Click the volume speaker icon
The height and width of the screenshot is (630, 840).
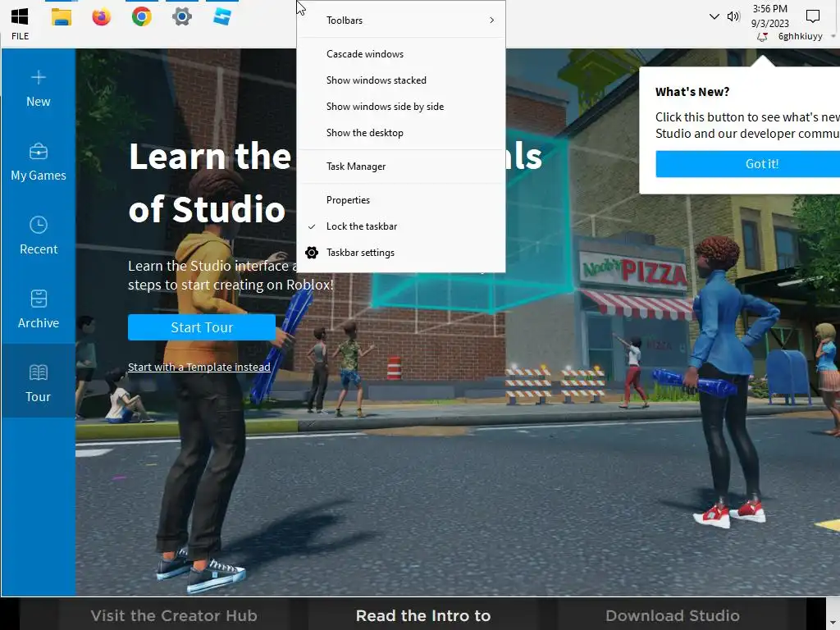coord(733,16)
